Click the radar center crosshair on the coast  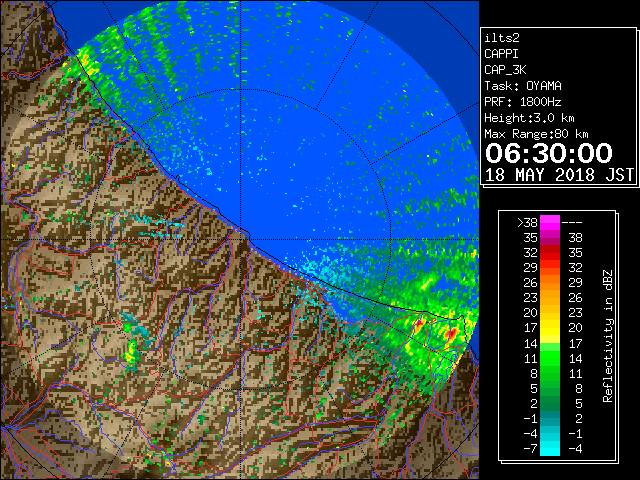pos(240,239)
